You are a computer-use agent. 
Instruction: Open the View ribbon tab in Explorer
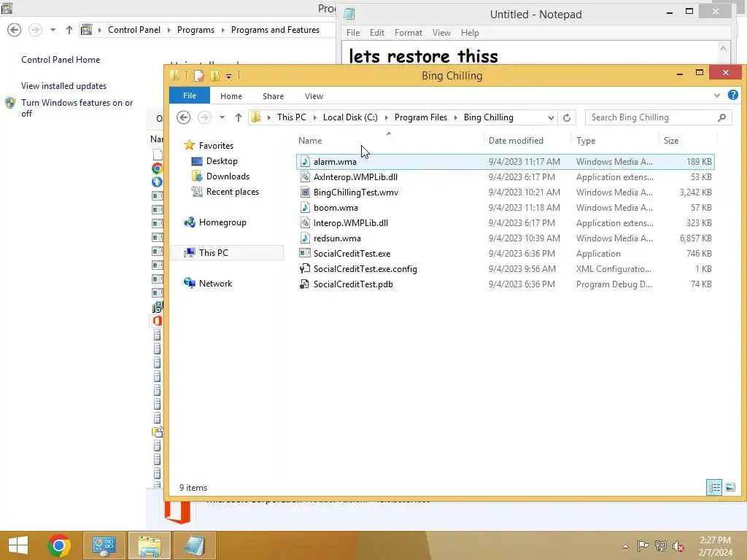(x=314, y=96)
